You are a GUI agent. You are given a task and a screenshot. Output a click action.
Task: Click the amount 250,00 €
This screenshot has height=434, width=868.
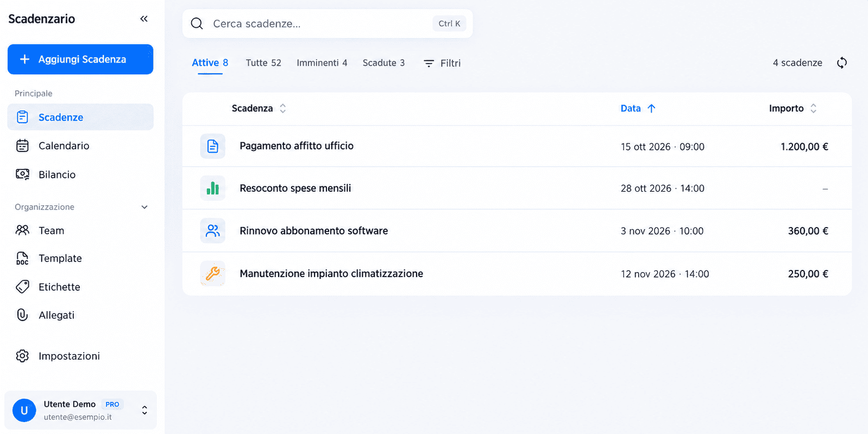click(808, 274)
